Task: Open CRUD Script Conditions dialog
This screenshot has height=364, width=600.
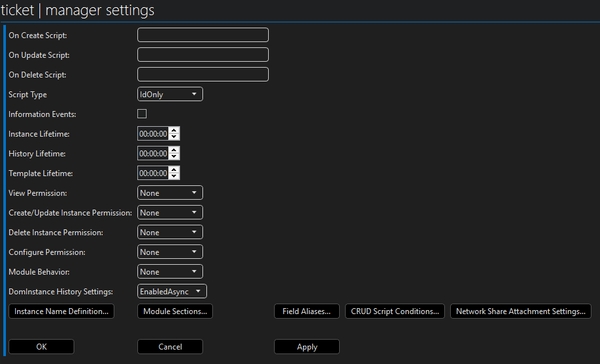Action: click(x=394, y=311)
